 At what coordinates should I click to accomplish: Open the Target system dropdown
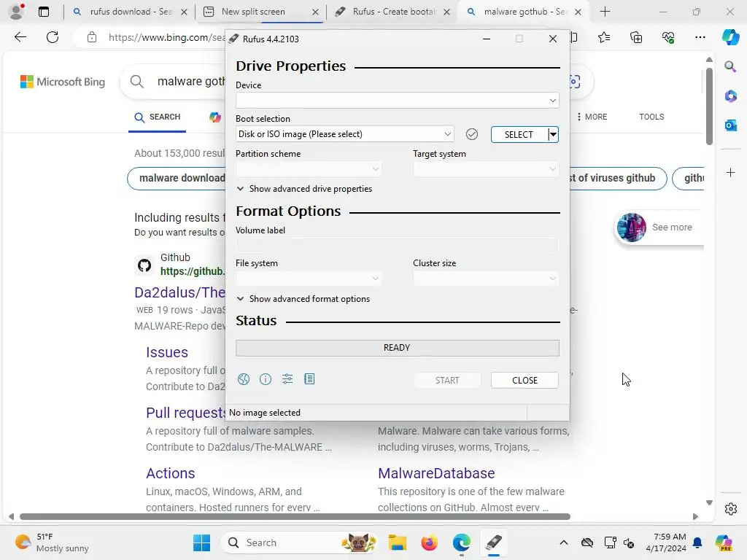pyautogui.click(x=485, y=169)
